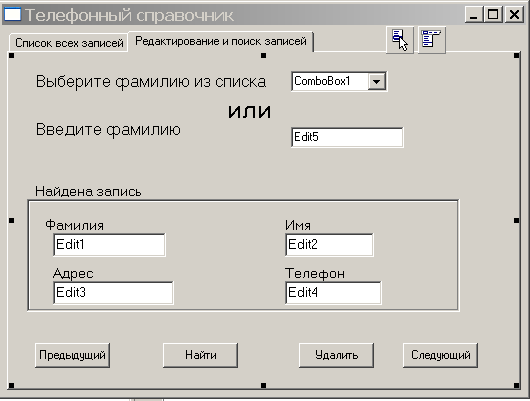Viewport: 530px width, 401px height.
Task: Click the Edit3 field under Адрес
Action: 113,292
